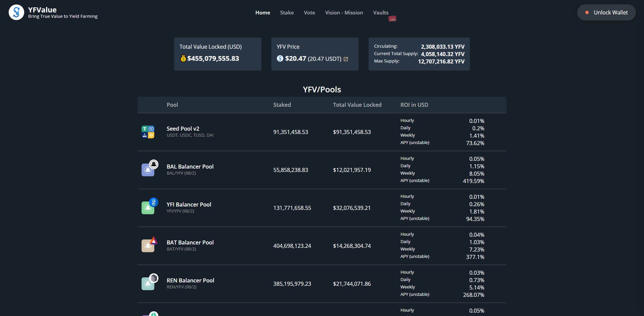Click REN pool weekly ROI 5.14%
Viewport: 644px width, 316px height.
click(477, 287)
